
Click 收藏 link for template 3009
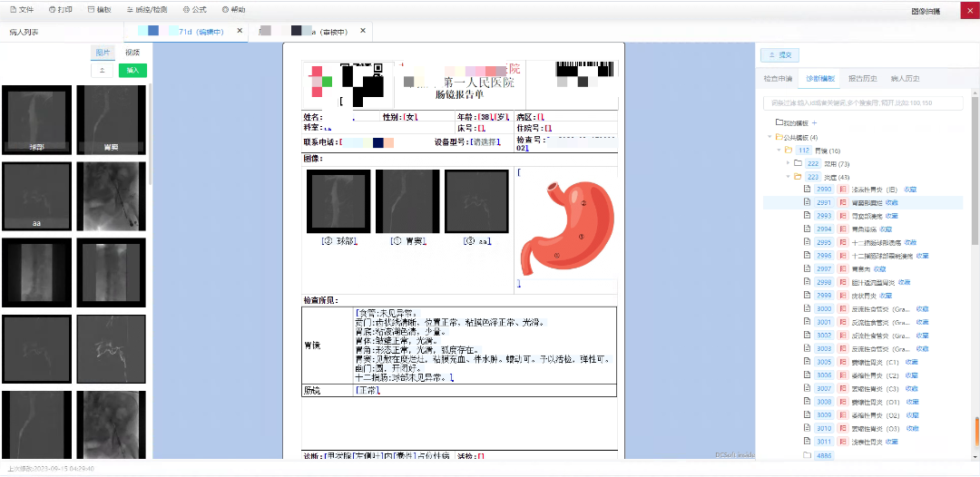pyautogui.click(x=913, y=415)
